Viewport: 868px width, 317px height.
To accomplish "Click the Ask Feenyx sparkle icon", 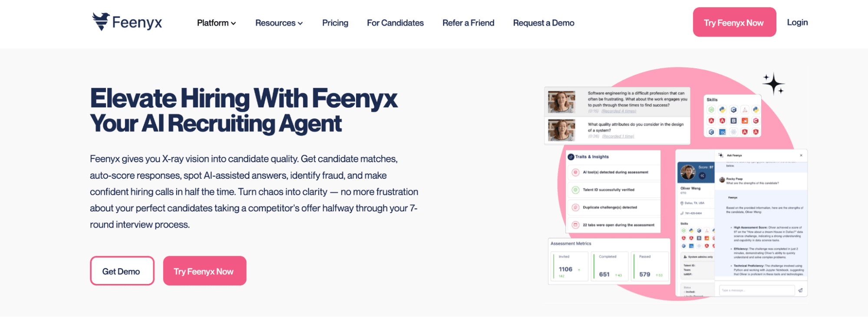I will click(721, 155).
